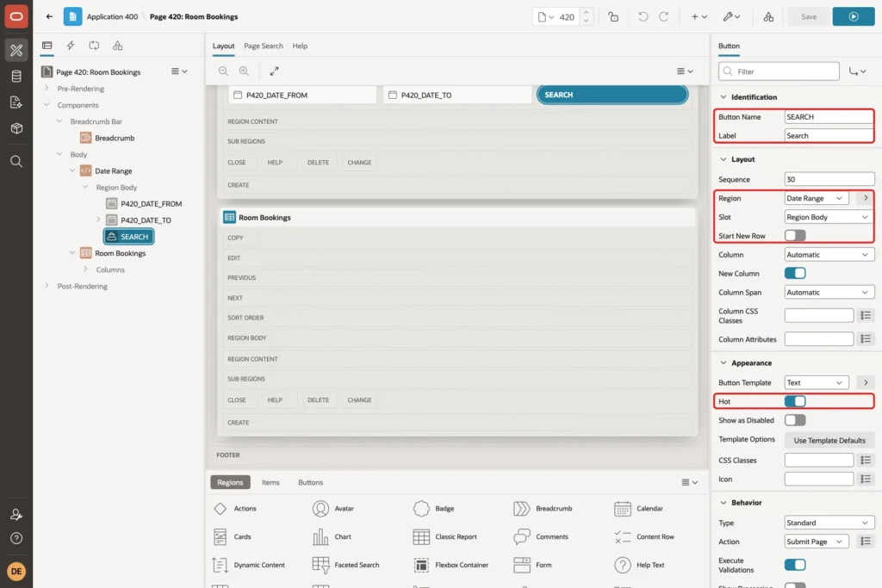Screen dimensions: 882x588
Task: Undo the last change
Action: 643,17
